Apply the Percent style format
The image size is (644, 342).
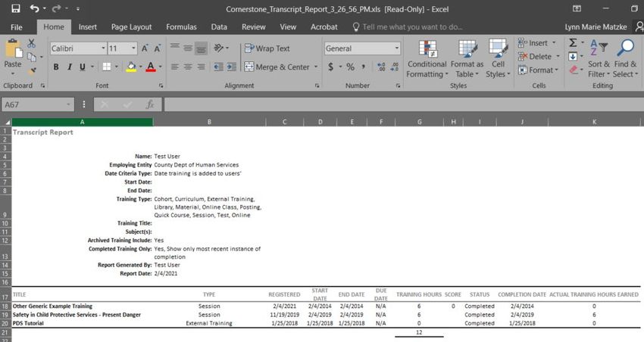350,67
